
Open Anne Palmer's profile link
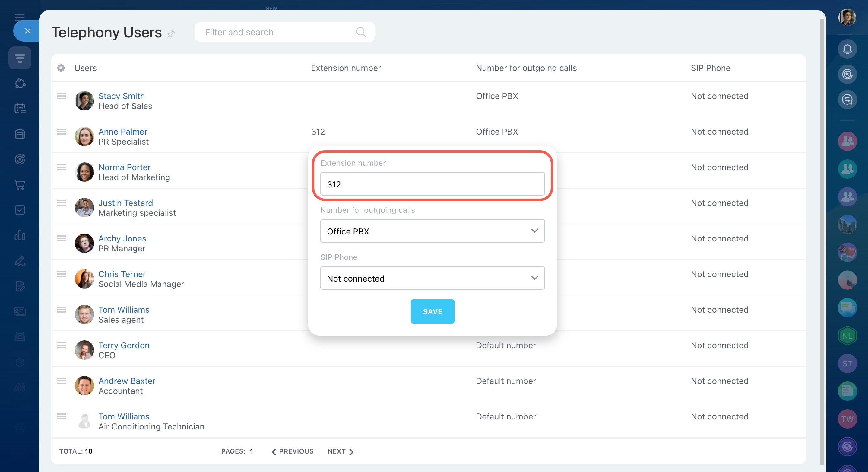123,132
